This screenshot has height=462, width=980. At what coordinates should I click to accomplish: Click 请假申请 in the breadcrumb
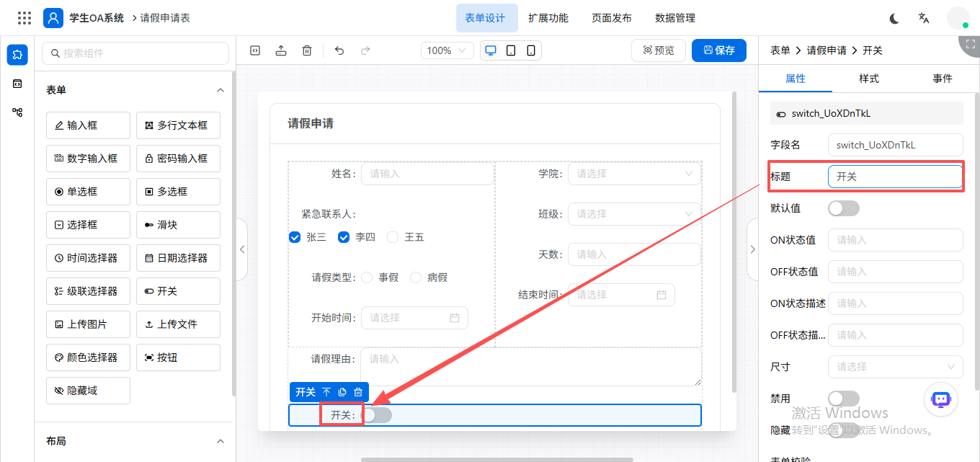coord(827,50)
